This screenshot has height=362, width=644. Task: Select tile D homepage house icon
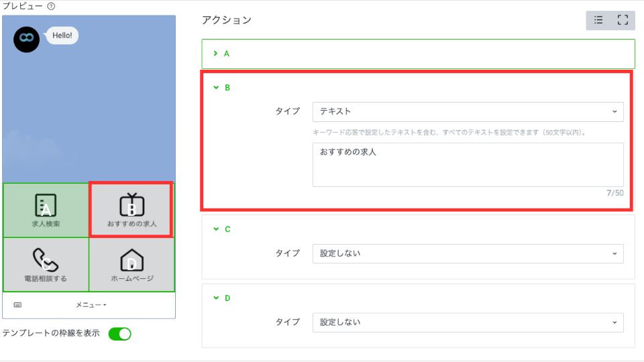point(131,259)
